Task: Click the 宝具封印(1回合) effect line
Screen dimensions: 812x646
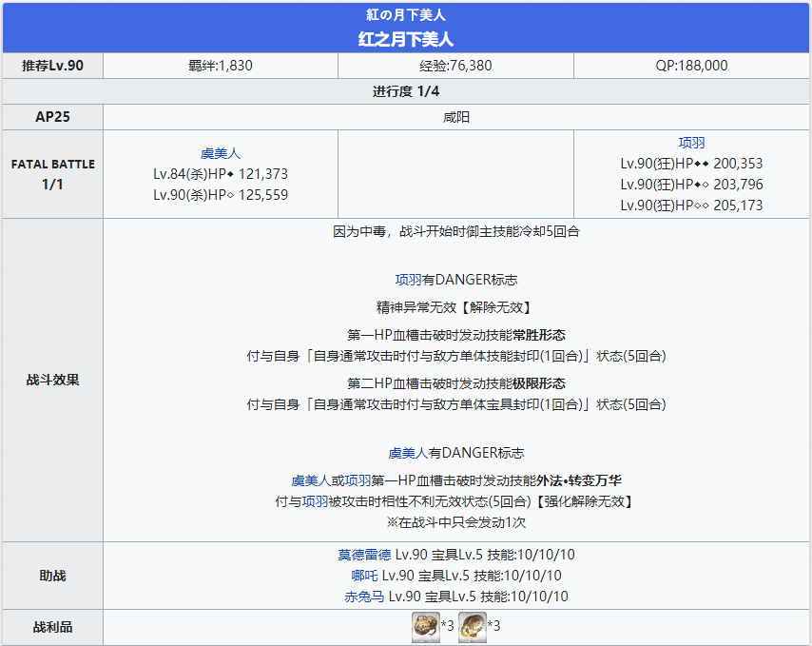Action: click(455, 404)
